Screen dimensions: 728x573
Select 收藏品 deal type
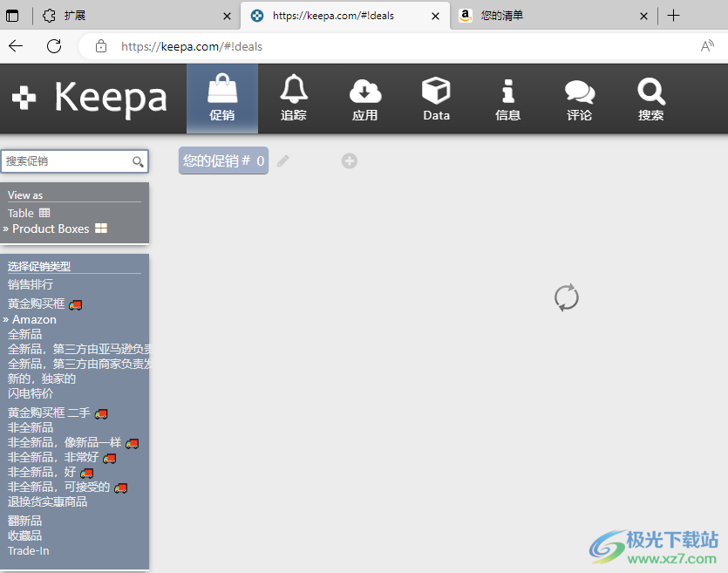coord(24,535)
